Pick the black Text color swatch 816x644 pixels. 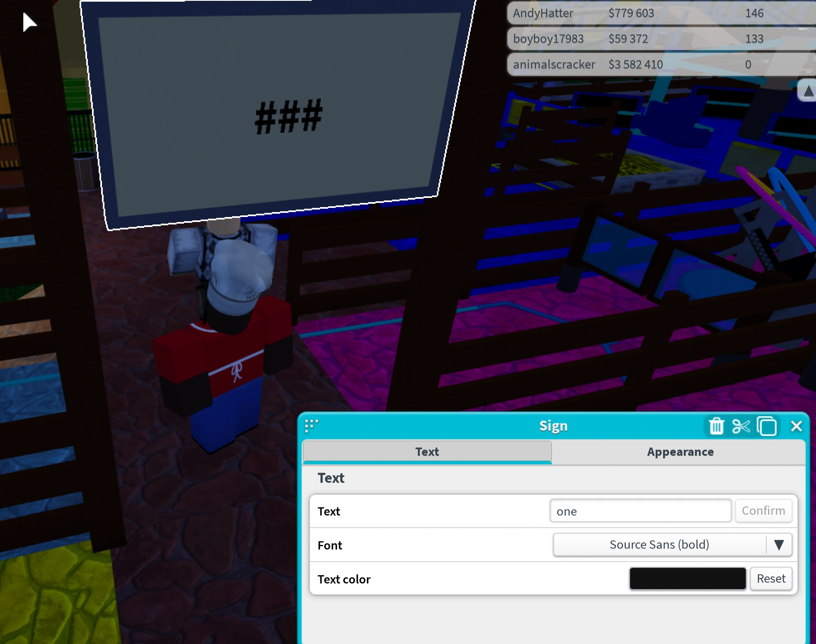click(x=687, y=579)
